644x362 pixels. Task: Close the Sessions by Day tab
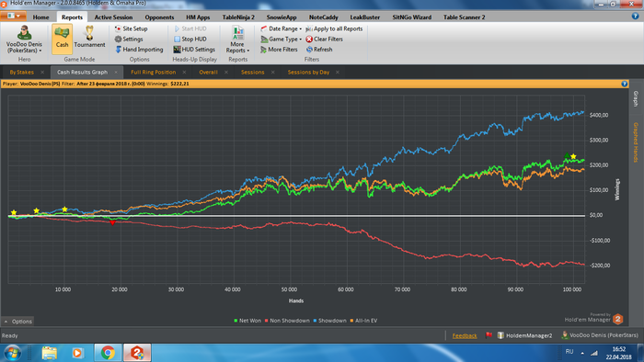pyautogui.click(x=338, y=73)
